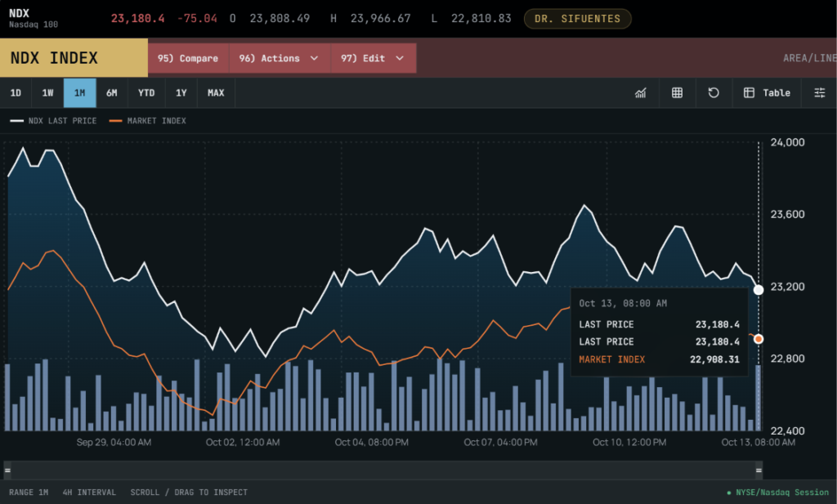Click the DR. SIFUENTES user badge

tap(578, 19)
